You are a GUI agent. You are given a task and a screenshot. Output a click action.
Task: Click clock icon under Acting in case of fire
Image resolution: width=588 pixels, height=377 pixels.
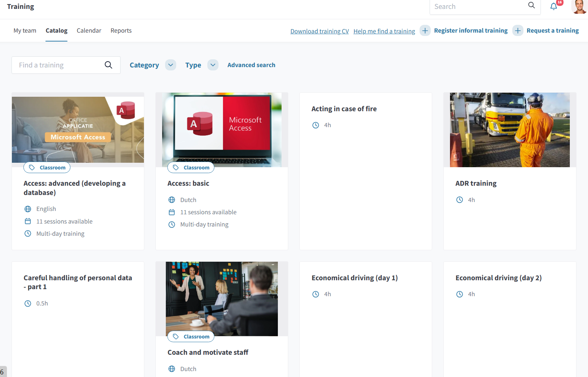tap(316, 125)
